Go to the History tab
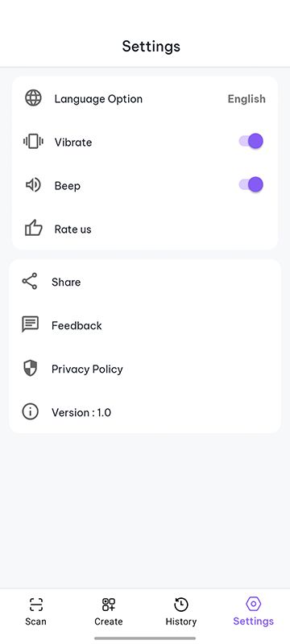 [x=181, y=612]
